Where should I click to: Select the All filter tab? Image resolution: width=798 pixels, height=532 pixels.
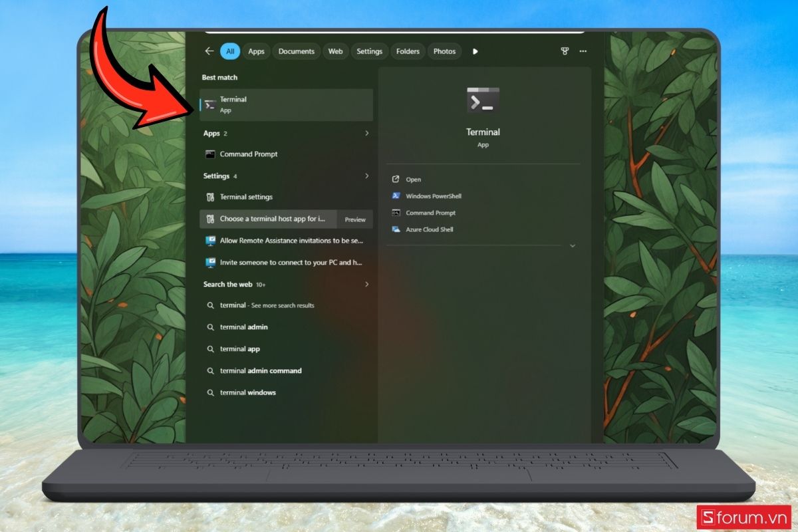click(x=230, y=51)
